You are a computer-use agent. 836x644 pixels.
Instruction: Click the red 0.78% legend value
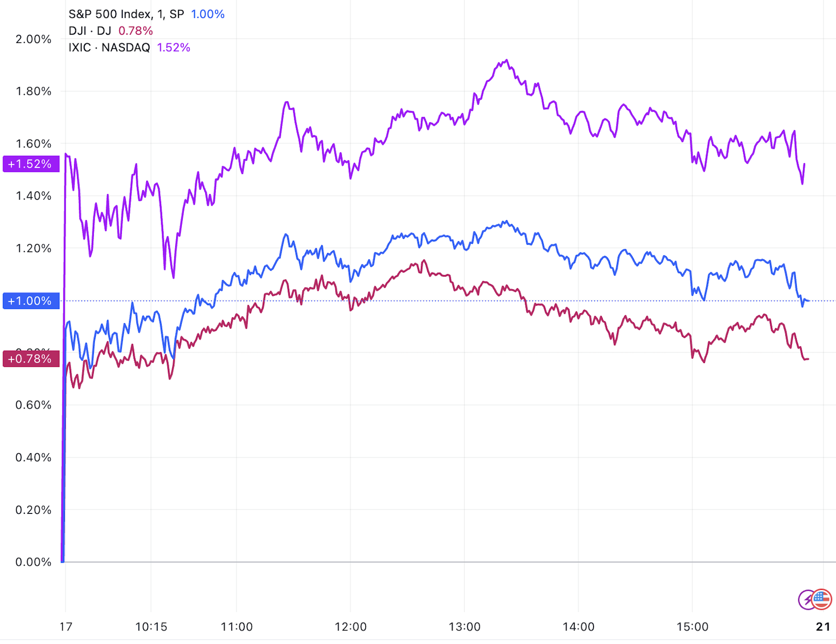click(x=135, y=31)
